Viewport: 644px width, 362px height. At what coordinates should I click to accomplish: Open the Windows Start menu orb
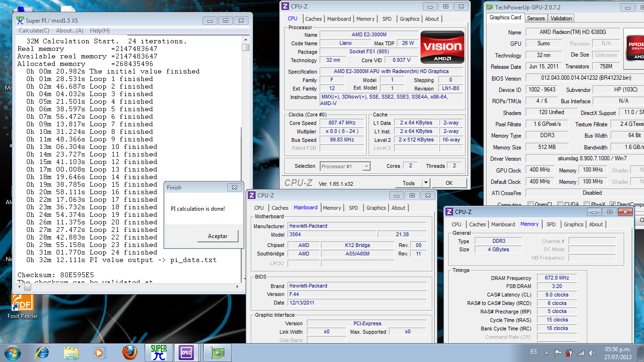12,352
